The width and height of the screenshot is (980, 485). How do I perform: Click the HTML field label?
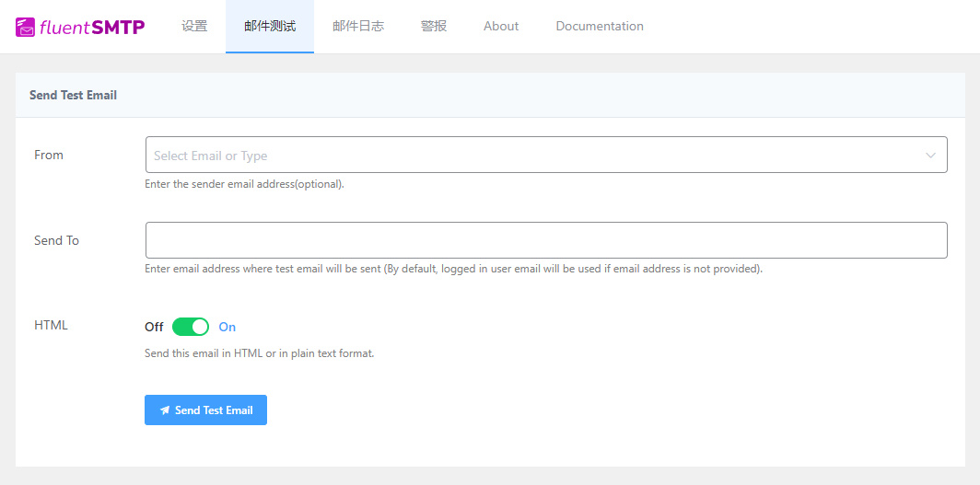tap(51, 325)
